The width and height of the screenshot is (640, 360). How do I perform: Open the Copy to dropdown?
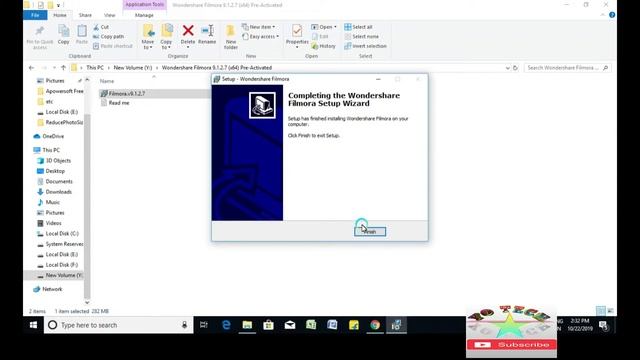[166, 37]
